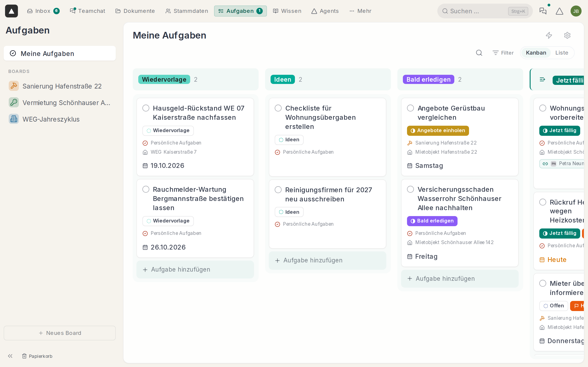Expand the collapsed Jetzt fällig column icon
This screenshot has width=588, height=367.
coord(542,79)
